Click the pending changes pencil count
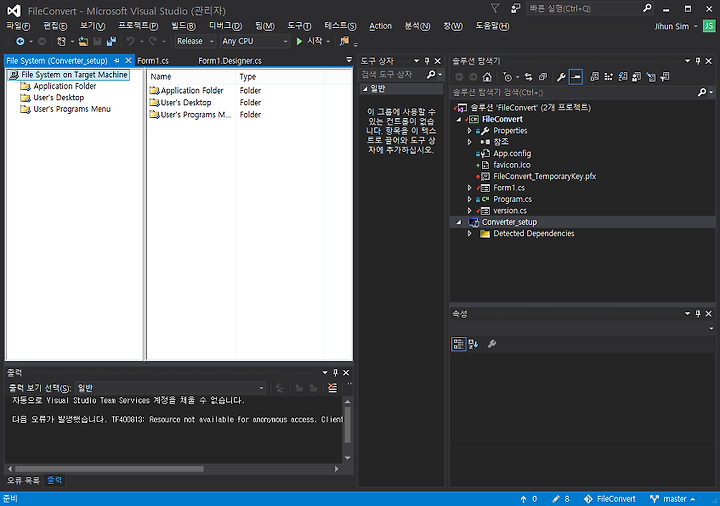 click(x=561, y=499)
